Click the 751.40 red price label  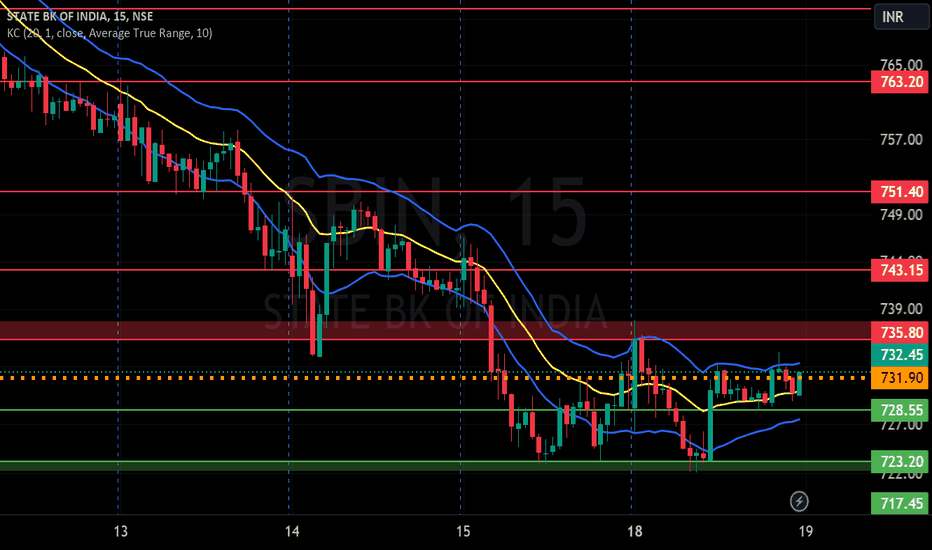[x=900, y=191]
